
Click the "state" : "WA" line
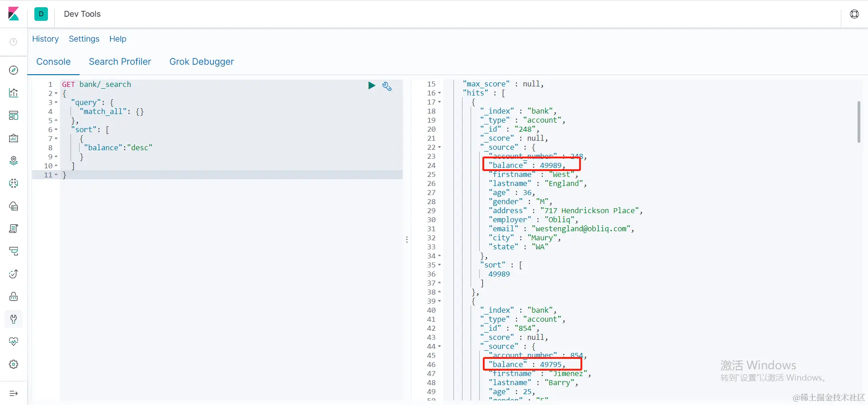point(518,247)
